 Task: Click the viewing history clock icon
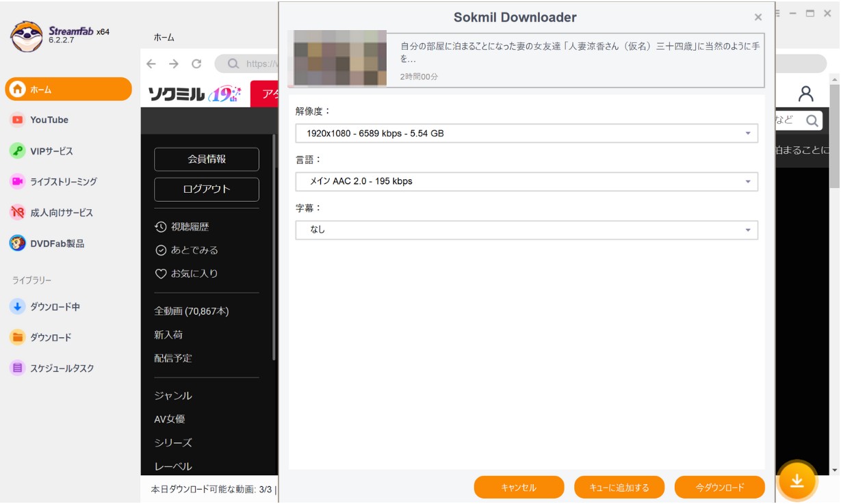pos(161,227)
